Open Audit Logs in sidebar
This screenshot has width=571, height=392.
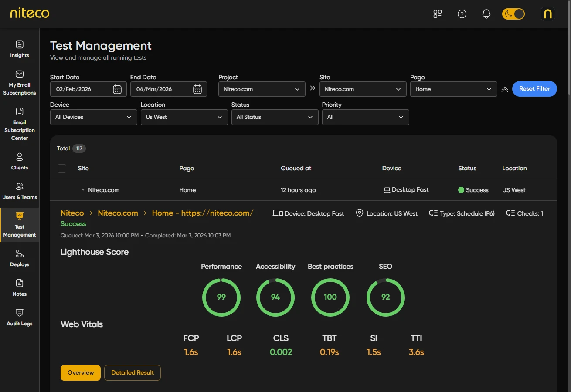click(x=20, y=317)
